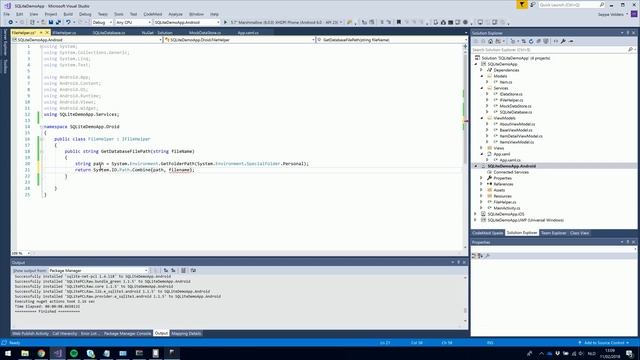This screenshot has height=360, width=640.
Task: Click the Quick Launch search box
Action: 571,5
